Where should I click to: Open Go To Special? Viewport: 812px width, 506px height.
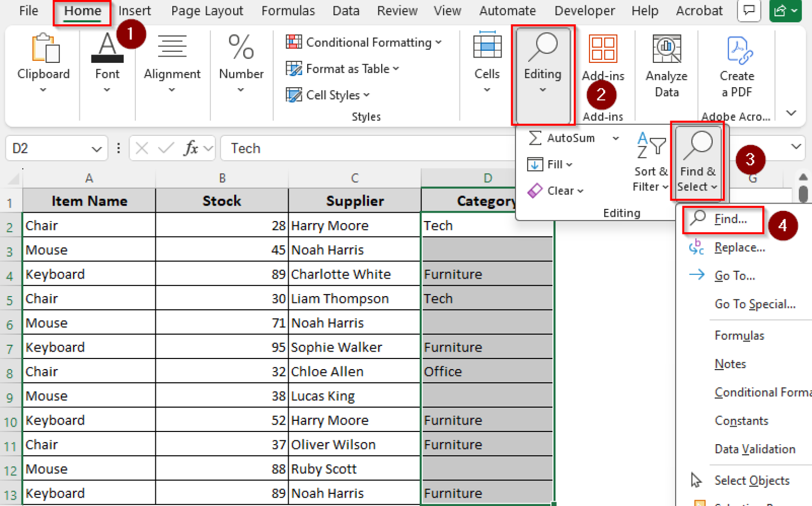[x=755, y=303]
